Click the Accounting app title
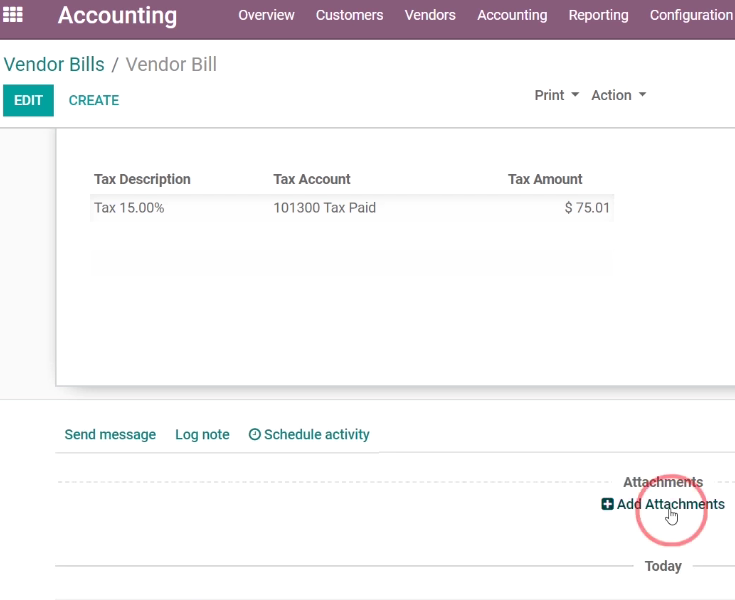The width and height of the screenshot is (735, 600). [117, 15]
